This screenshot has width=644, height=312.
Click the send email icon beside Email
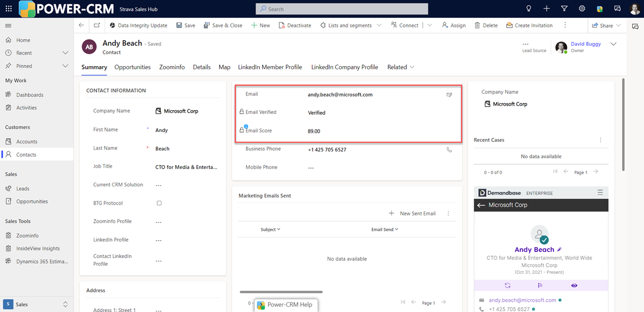click(x=449, y=95)
